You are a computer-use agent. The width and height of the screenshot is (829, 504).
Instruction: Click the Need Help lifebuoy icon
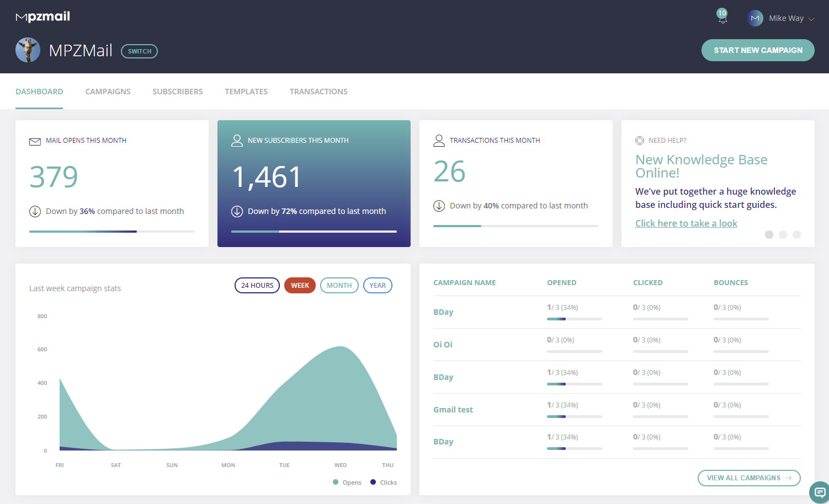640,141
